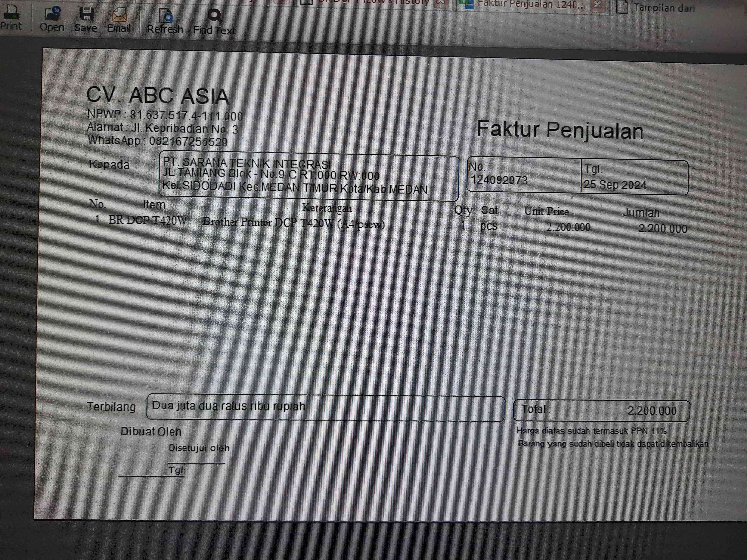747x560 pixels.
Task: Click the date 25 Sep 2024
Action: click(x=615, y=185)
